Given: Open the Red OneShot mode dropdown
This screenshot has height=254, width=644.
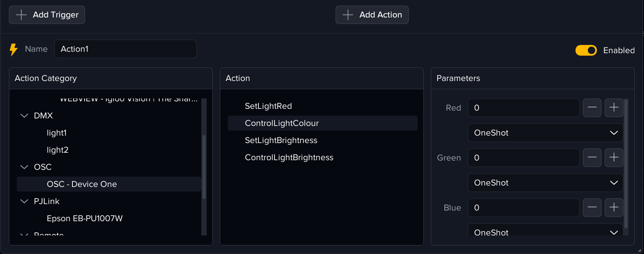Looking at the screenshot, I should point(545,133).
